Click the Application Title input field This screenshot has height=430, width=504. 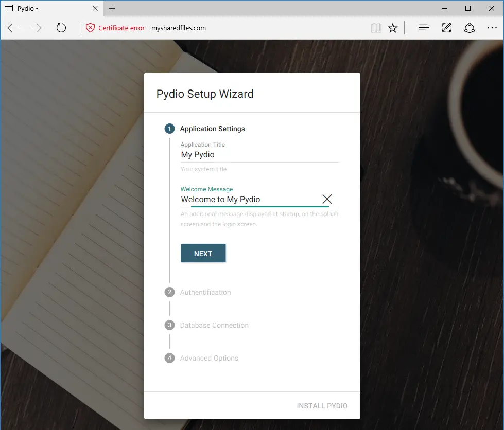coord(259,155)
